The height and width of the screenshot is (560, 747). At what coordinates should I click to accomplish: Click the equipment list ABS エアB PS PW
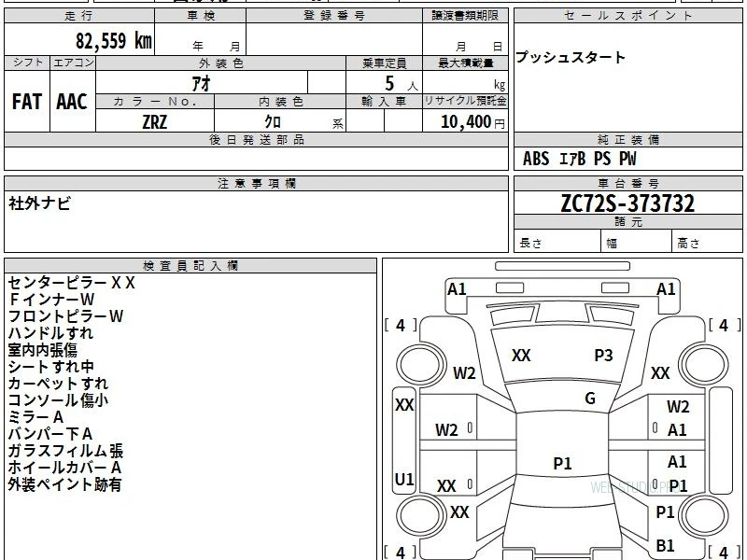pos(579,159)
